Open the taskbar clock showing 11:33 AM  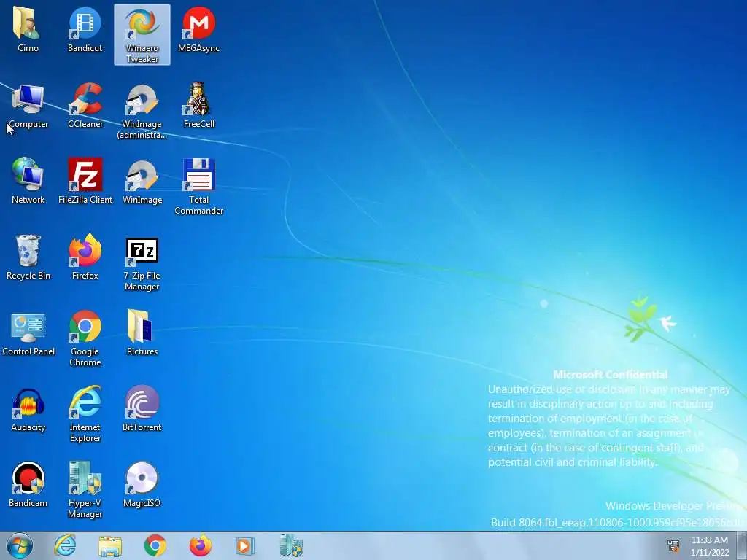(710, 546)
